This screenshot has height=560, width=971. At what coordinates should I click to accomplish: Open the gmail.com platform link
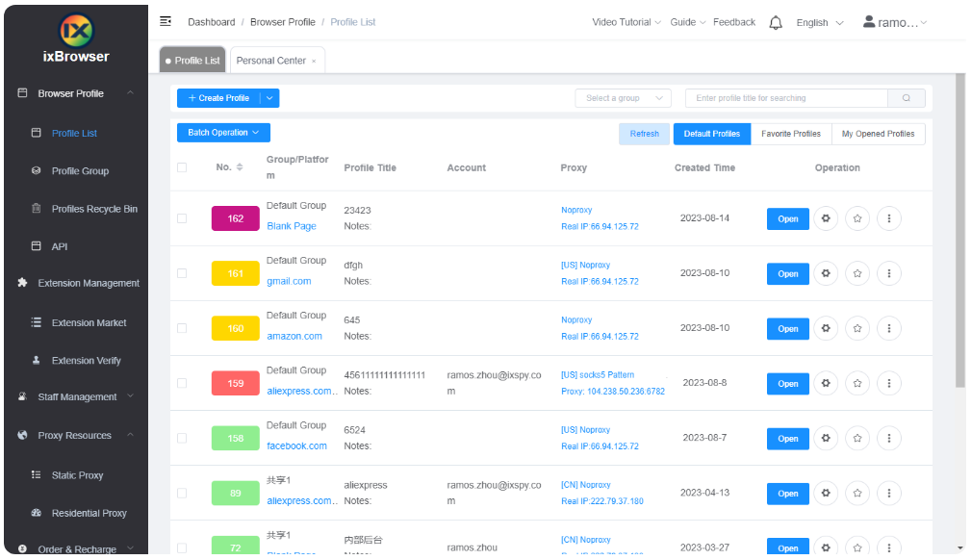(x=289, y=281)
